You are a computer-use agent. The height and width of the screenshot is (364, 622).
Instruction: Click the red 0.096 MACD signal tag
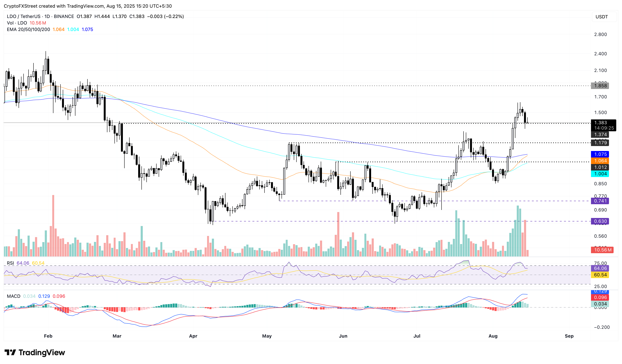600,297
